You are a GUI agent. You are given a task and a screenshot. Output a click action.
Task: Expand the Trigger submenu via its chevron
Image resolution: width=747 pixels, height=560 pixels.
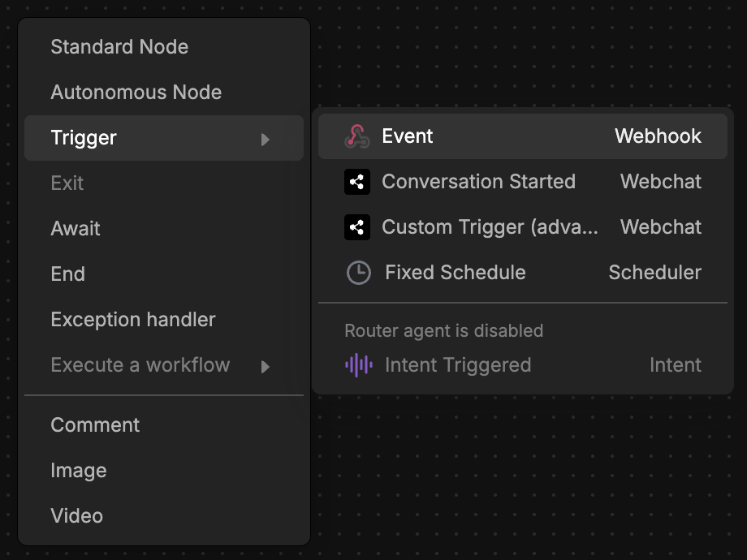point(266,138)
